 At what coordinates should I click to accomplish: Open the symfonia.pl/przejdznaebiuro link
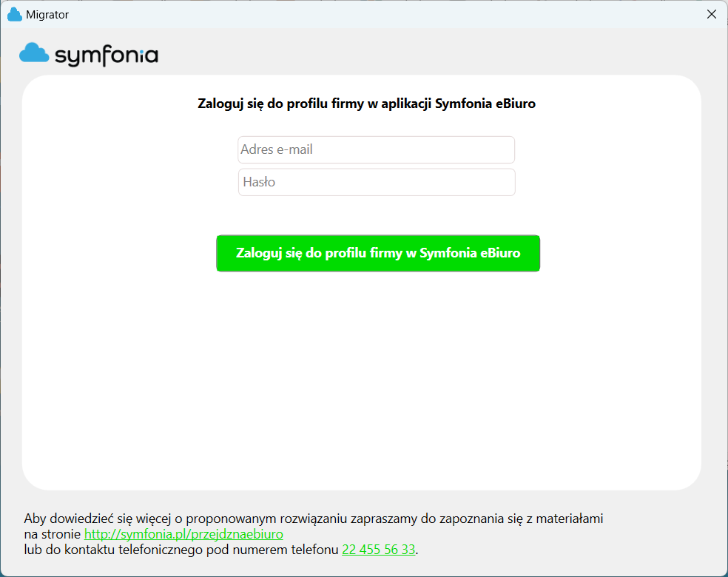pos(183,534)
